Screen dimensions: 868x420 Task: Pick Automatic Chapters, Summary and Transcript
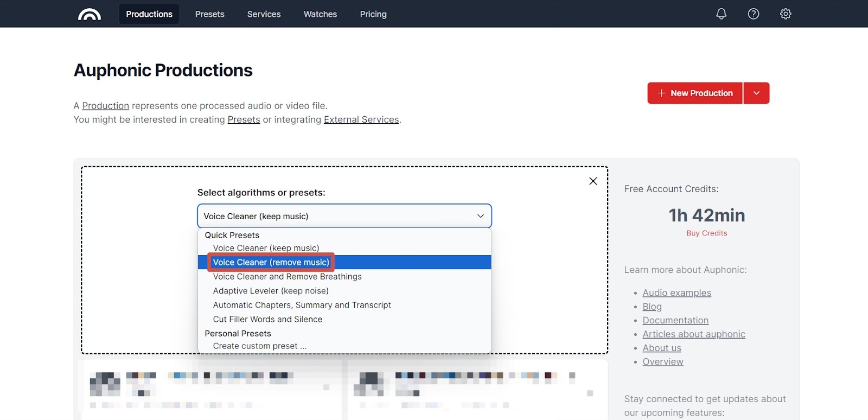pos(302,305)
